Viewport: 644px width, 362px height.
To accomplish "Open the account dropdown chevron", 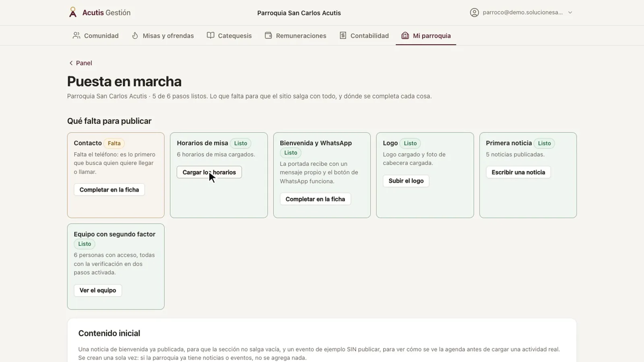I will [570, 12].
